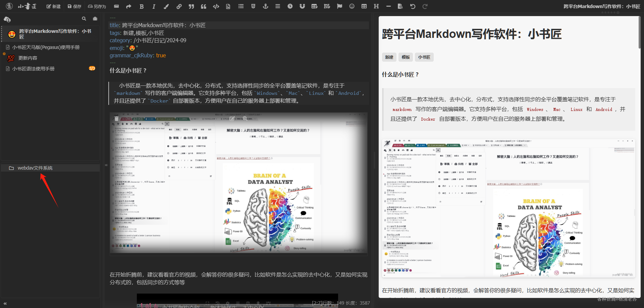This screenshot has height=308, width=644.
Task: Click the grammar_cjkRuby line in editor
Action: tap(138, 55)
